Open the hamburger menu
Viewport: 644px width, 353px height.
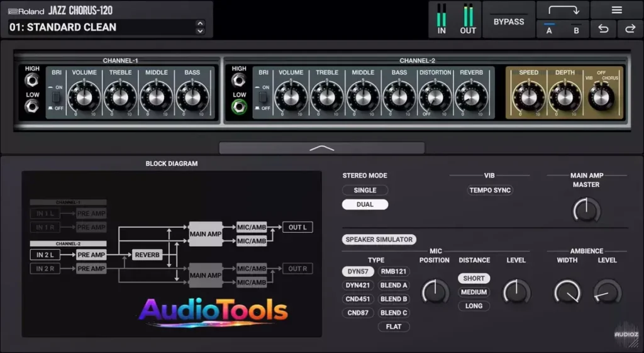click(x=616, y=10)
